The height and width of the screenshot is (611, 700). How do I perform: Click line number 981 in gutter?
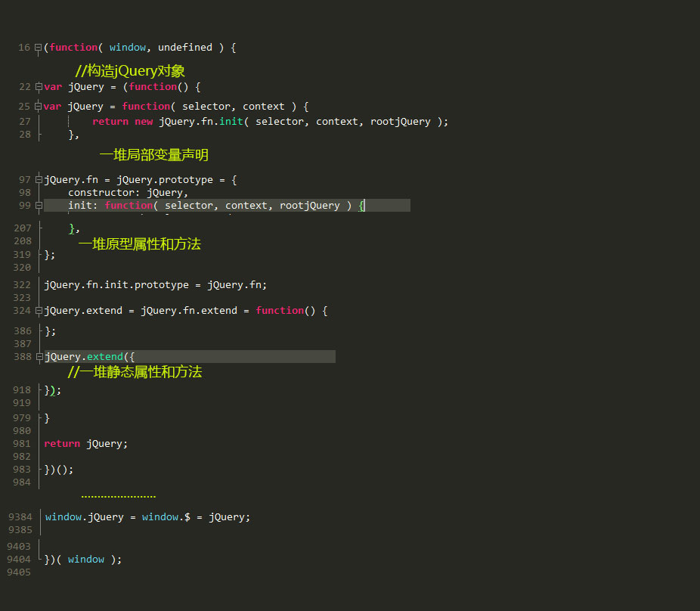22,444
